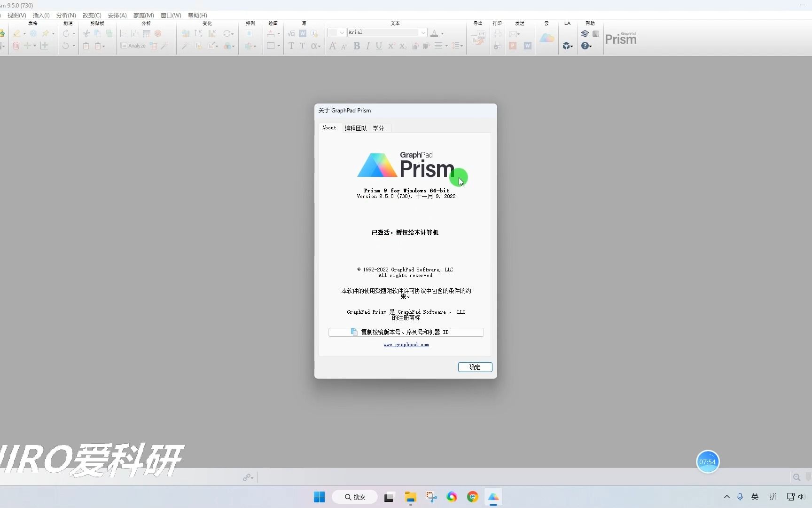The height and width of the screenshot is (508, 812).
Task: Click the Insert equation square root icon
Action: 291,33
